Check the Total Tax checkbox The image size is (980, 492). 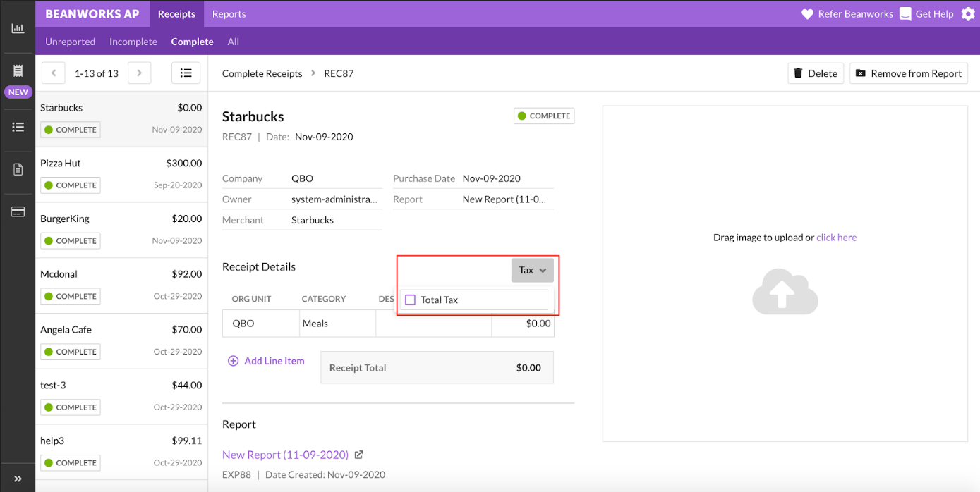point(411,300)
